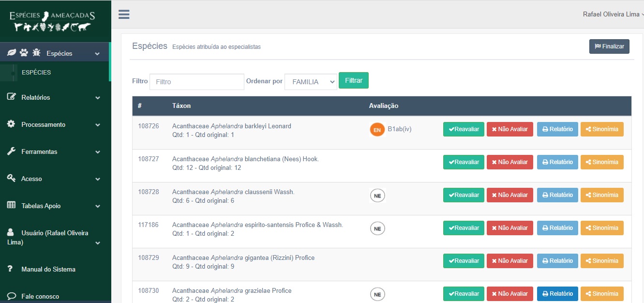The image size is (644, 303).
Task: Click the Processamento gear icon
Action: coord(11,124)
